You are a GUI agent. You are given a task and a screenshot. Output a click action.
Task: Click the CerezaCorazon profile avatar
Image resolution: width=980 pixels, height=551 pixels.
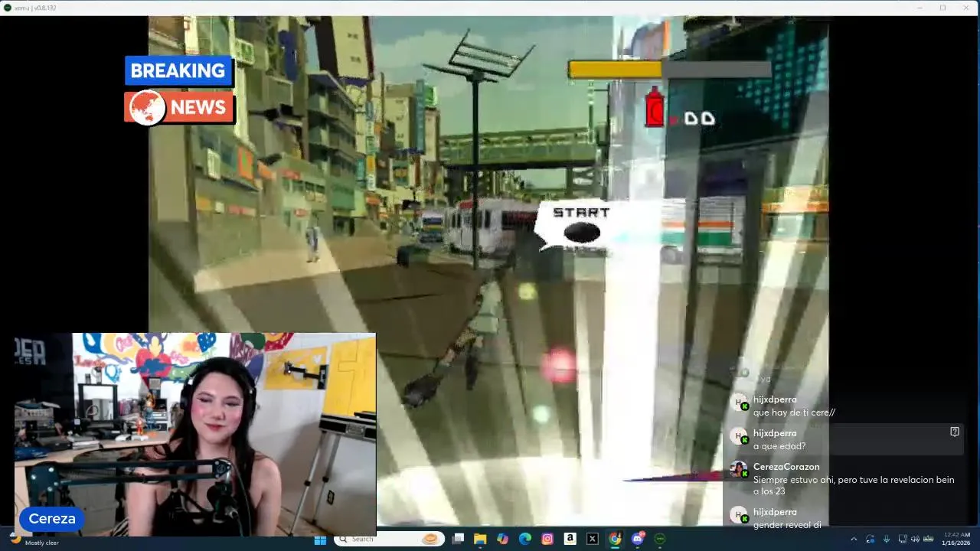pyautogui.click(x=738, y=469)
